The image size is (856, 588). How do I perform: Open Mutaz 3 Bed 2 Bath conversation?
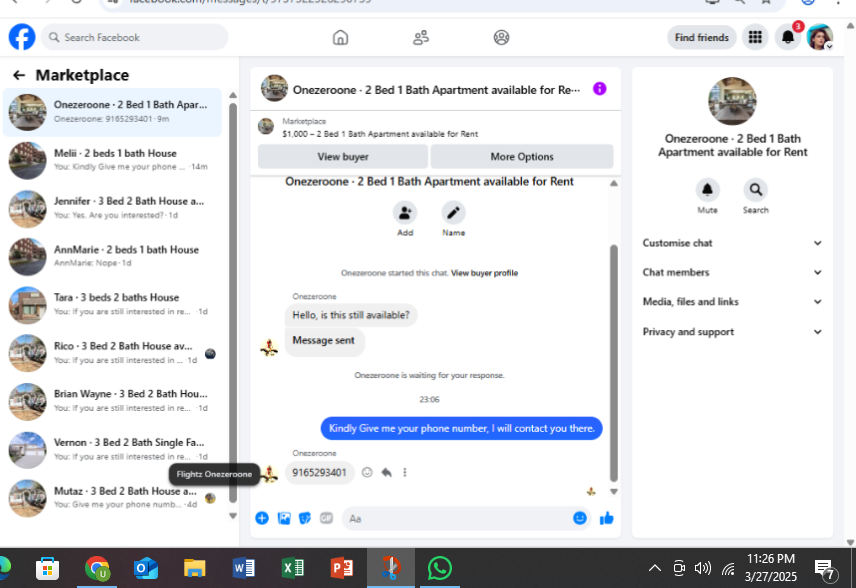pos(112,498)
